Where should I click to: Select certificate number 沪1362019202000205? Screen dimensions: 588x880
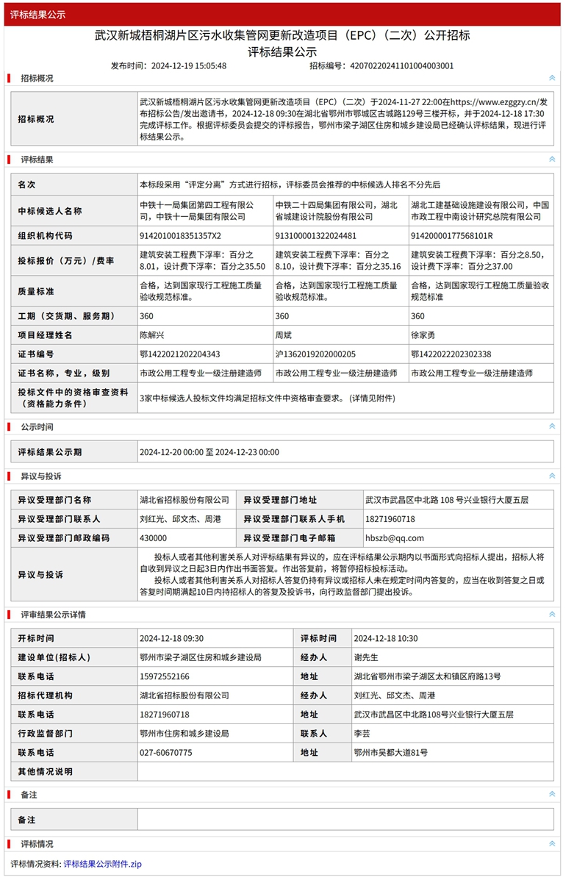(315, 354)
